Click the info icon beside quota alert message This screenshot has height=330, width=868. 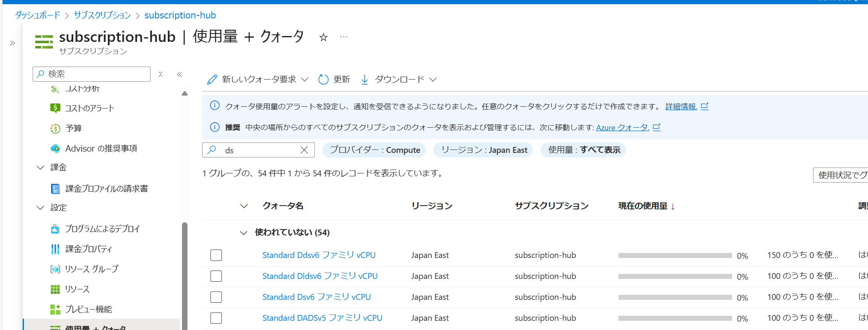215,106
